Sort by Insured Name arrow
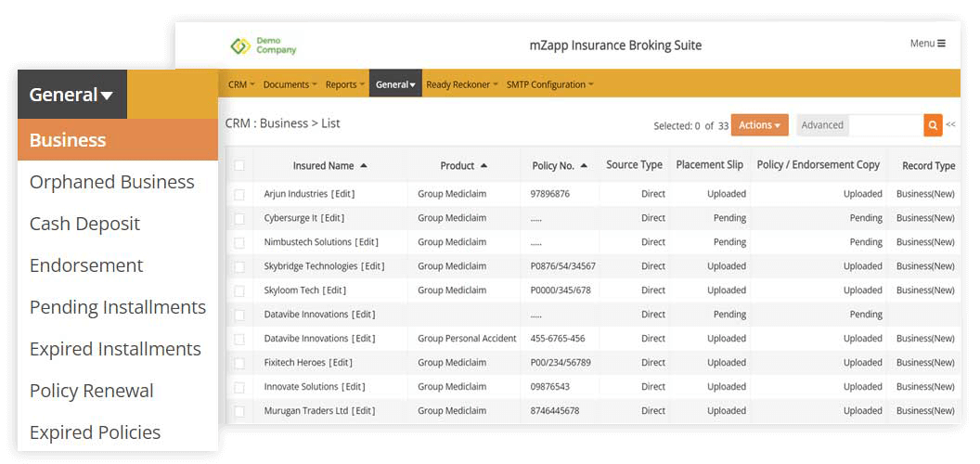 [x=364, y=165]
